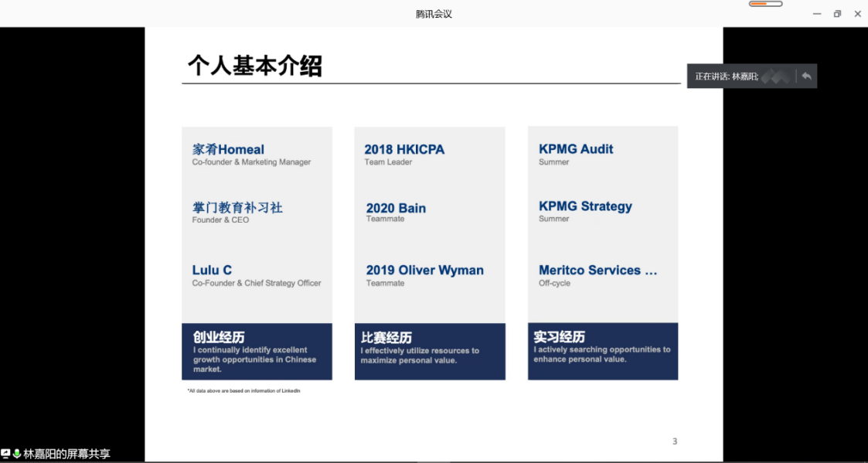
Task: Click the 掌门教育补习社 heading
Action: (237, 208)
